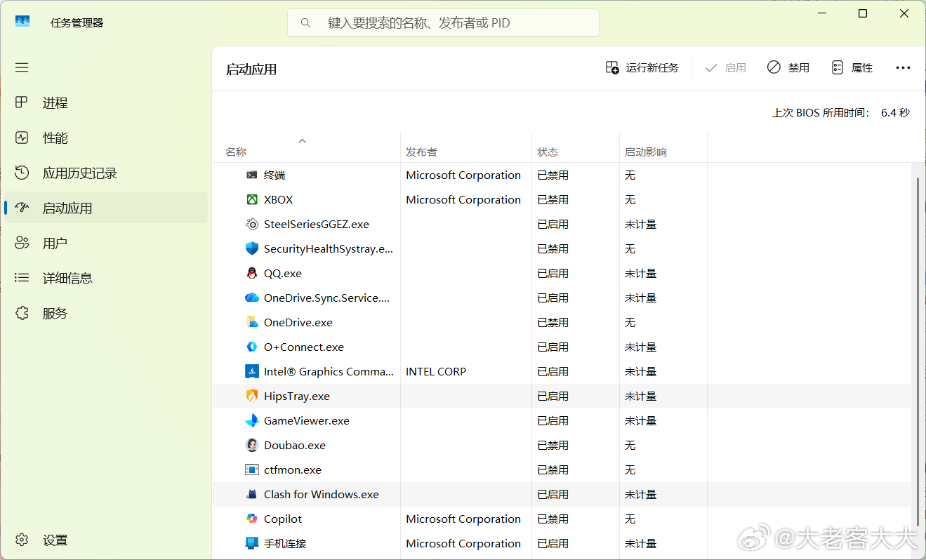Viewport: 926px width, 560px height.
Task: Click the 进程 sidebar icon
Action: (22, 102)
